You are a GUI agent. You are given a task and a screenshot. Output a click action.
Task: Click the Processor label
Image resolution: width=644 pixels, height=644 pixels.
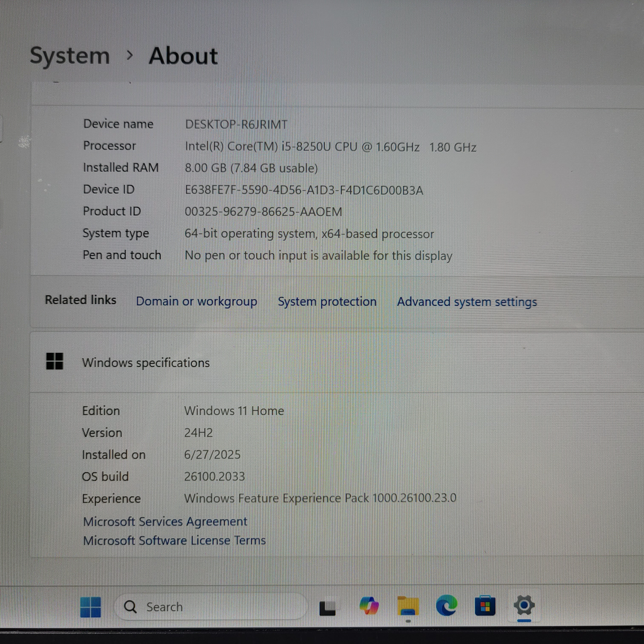point(109,146)
